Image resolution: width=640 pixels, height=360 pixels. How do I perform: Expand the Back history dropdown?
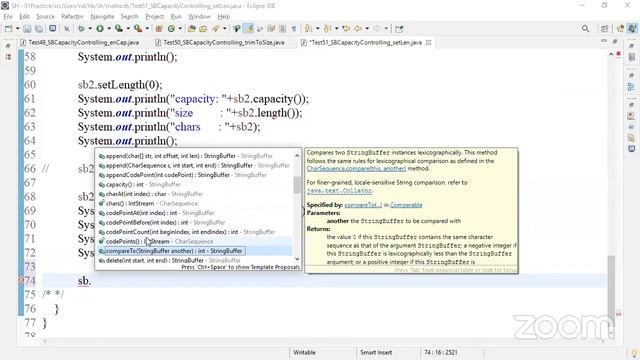(x=367, y=29)
